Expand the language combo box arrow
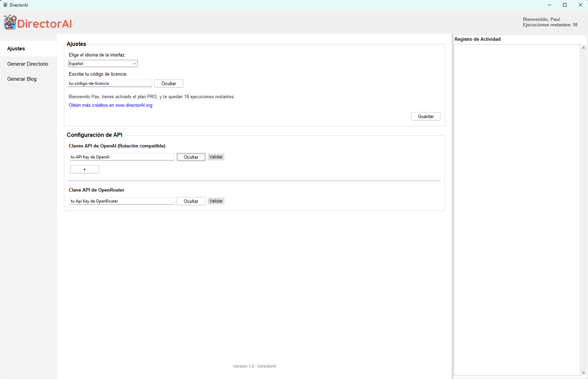This screenshot has width=588, height=379. click(134, 63)
